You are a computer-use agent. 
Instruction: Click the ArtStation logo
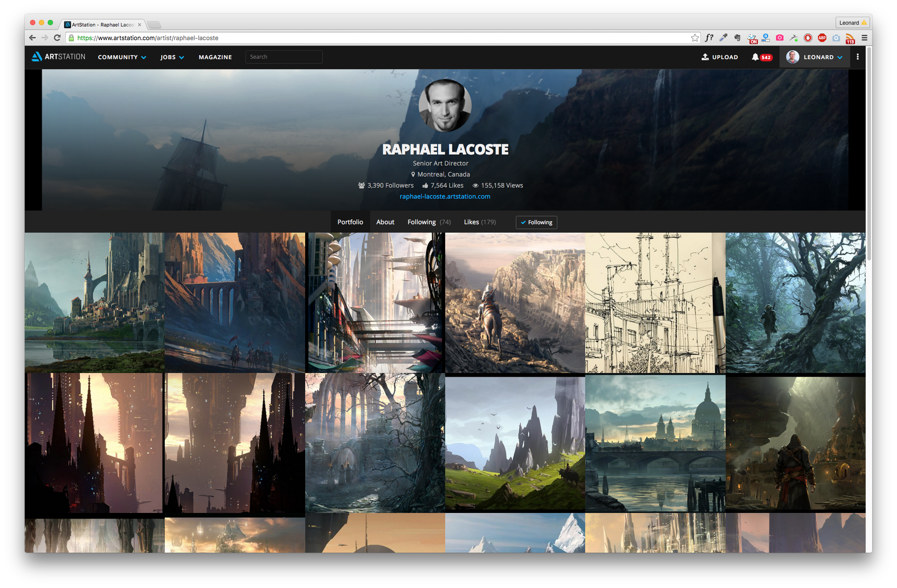(58, 57)
